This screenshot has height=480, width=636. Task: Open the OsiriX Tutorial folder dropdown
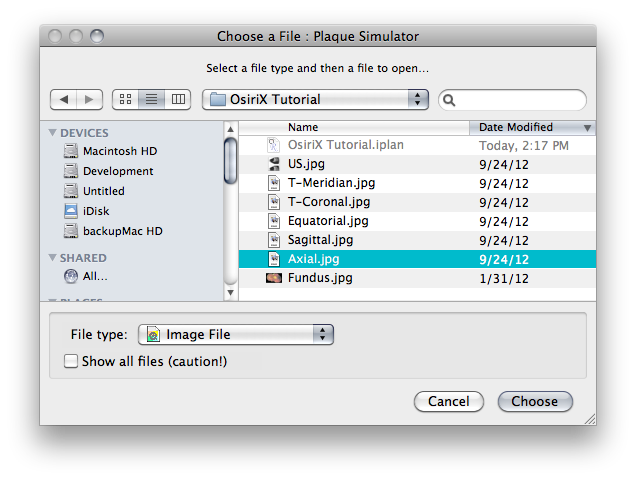click(x=315, y=99)
